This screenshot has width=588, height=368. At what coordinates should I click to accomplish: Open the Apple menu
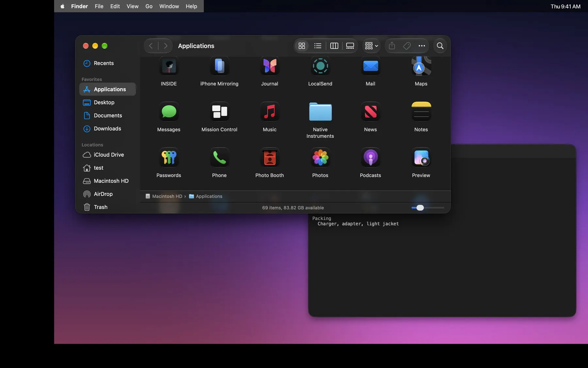(x=62, y=6)
